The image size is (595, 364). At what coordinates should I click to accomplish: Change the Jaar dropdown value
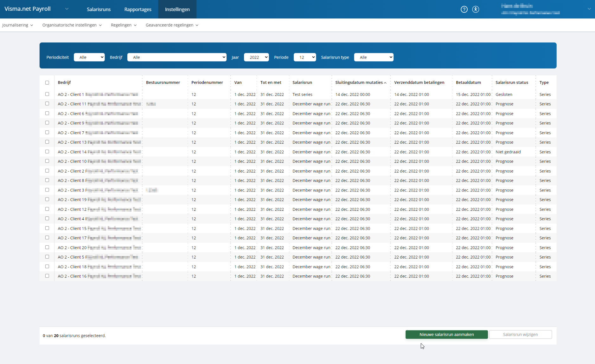coord(256,57)
